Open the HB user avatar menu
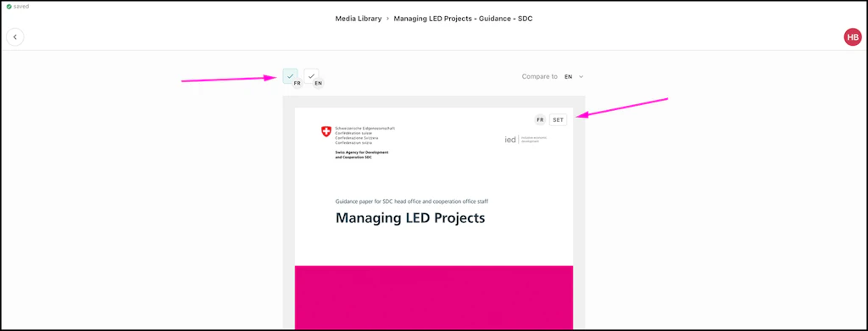 pos(853,37)
